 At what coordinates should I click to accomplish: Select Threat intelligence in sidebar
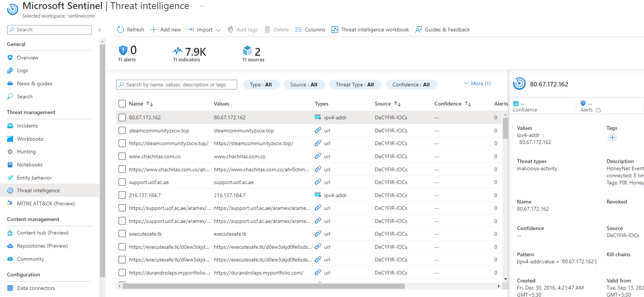49,190
